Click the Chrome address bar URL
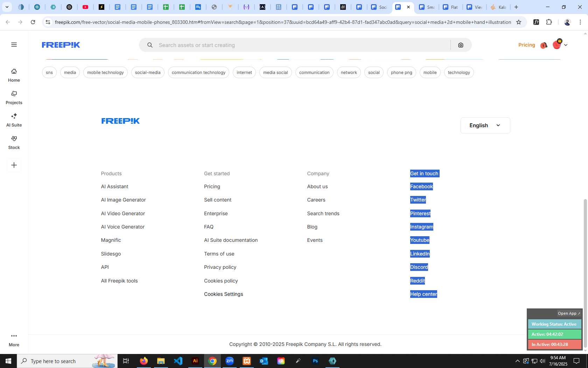 [x=283, y=22]
